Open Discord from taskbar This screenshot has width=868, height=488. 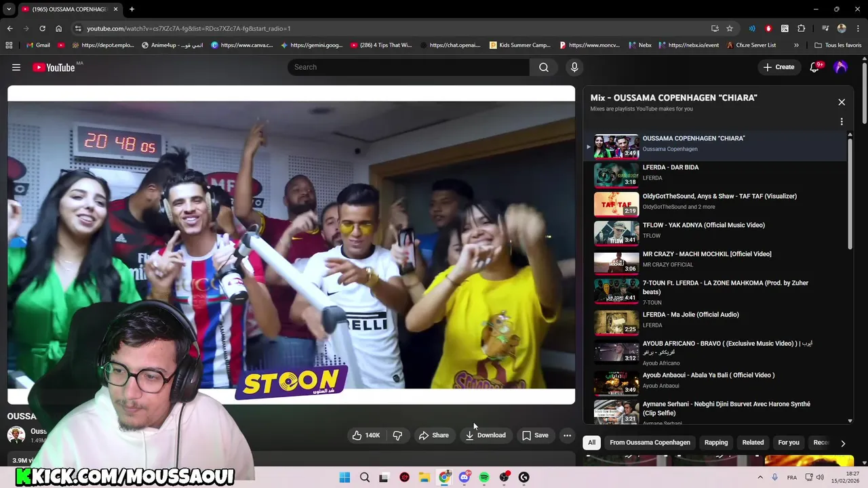(465, 477)
